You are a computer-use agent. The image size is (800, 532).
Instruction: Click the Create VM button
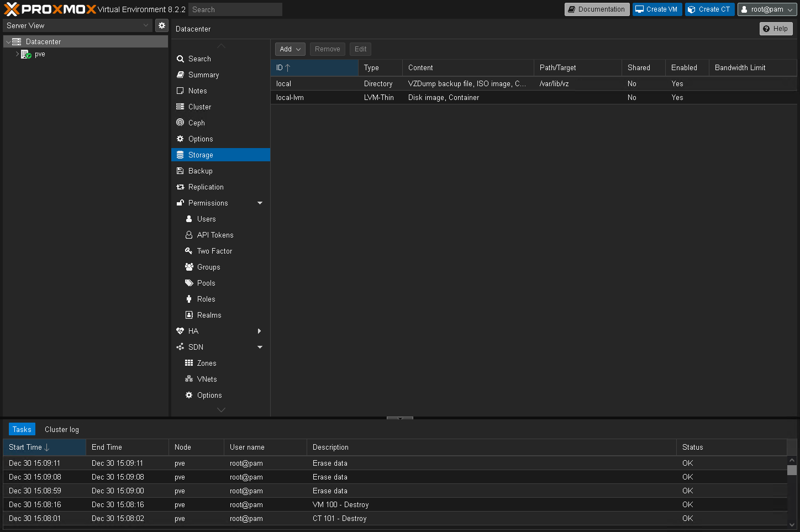657,9
